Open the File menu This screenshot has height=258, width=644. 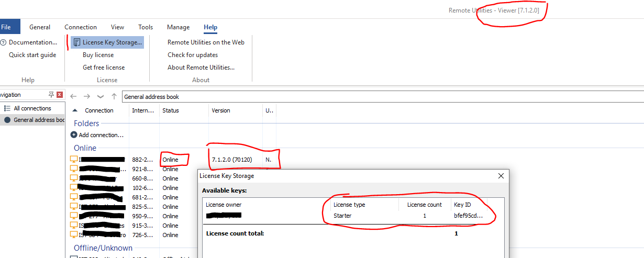point(7,27)
